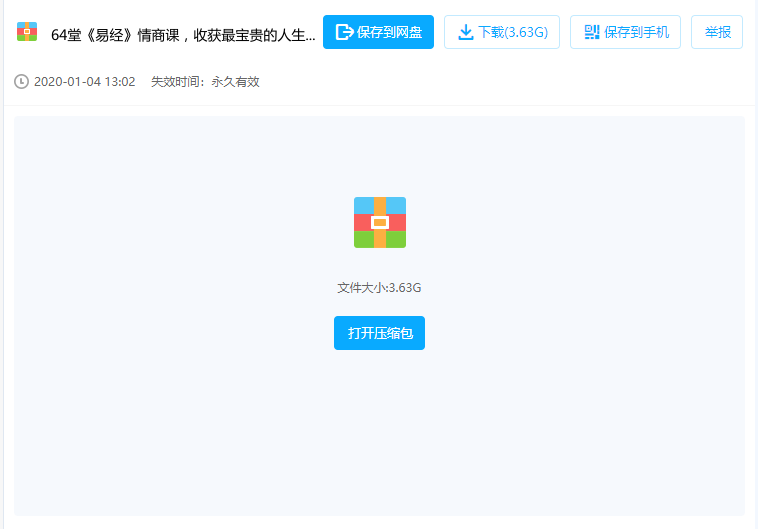The width and height of the screenshot is (758, 529).
Task: Click empty preview area above the archive icon
Action: pyautogui.click(x=379, y=155)
